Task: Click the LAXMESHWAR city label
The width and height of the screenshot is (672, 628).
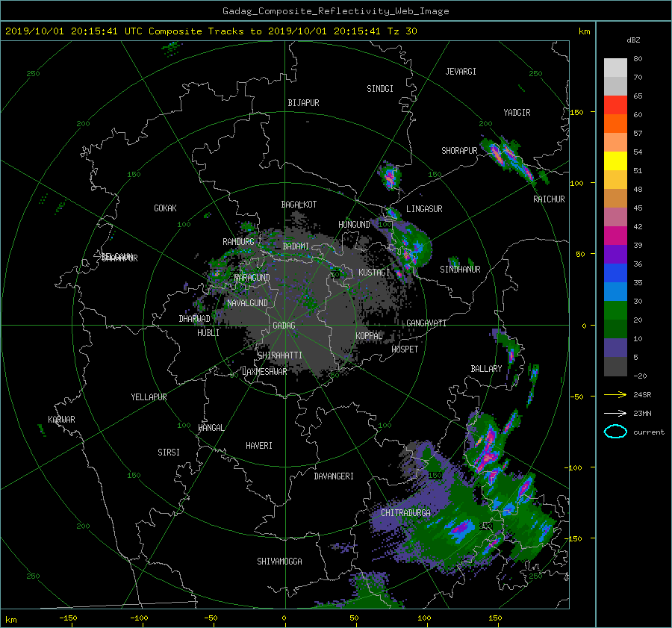Action: coord(264,372)
